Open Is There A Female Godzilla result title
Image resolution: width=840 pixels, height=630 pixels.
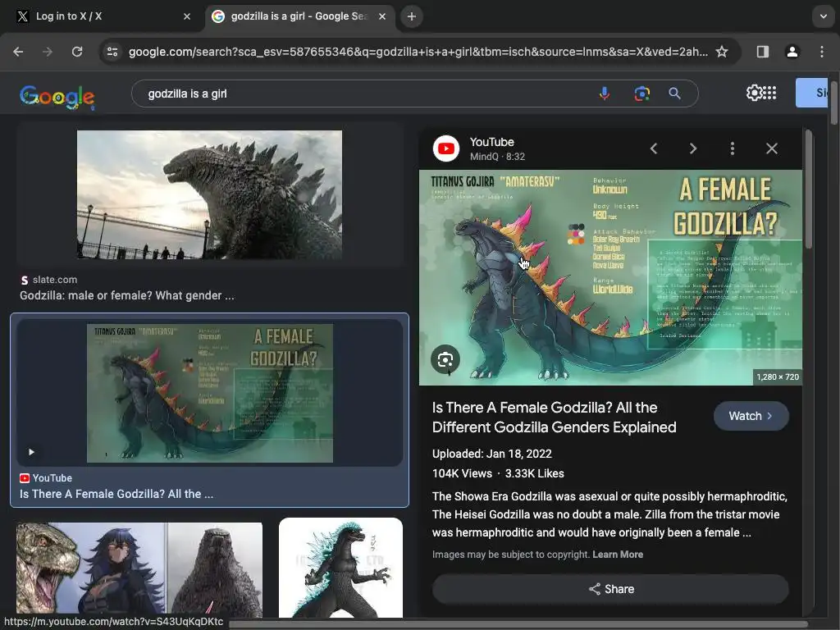(x=116, y=494)
